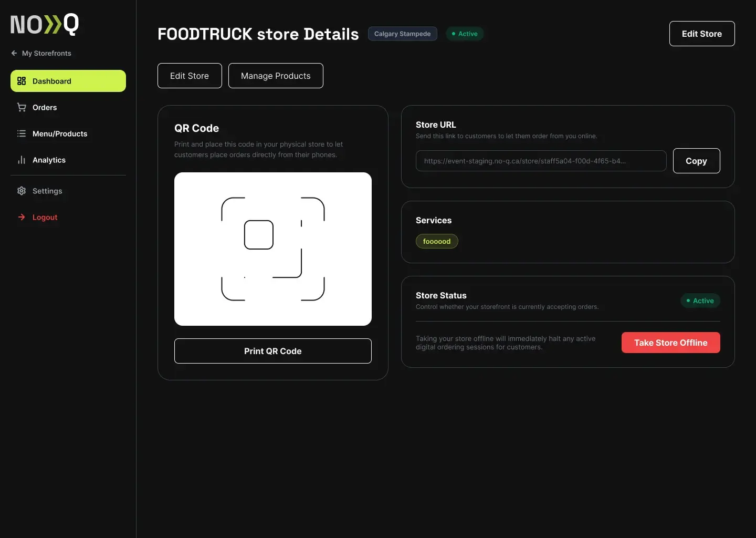Click the Settings gear icon

22,191
